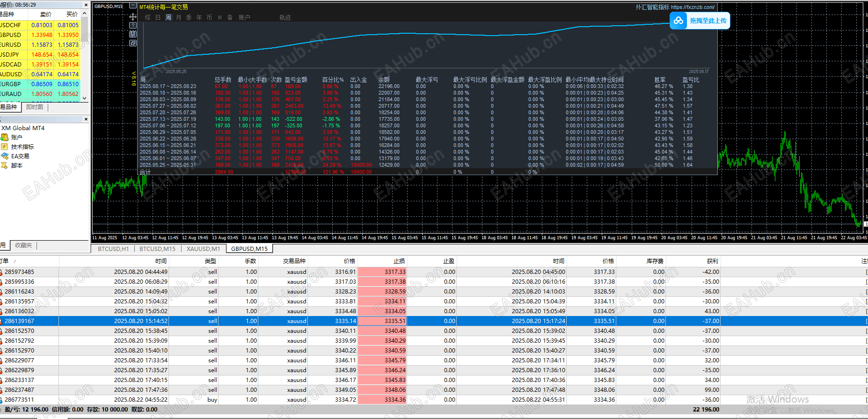Click order icon of ticket 286773511
This screenshot has width=868, height=419.
(1, 400)
